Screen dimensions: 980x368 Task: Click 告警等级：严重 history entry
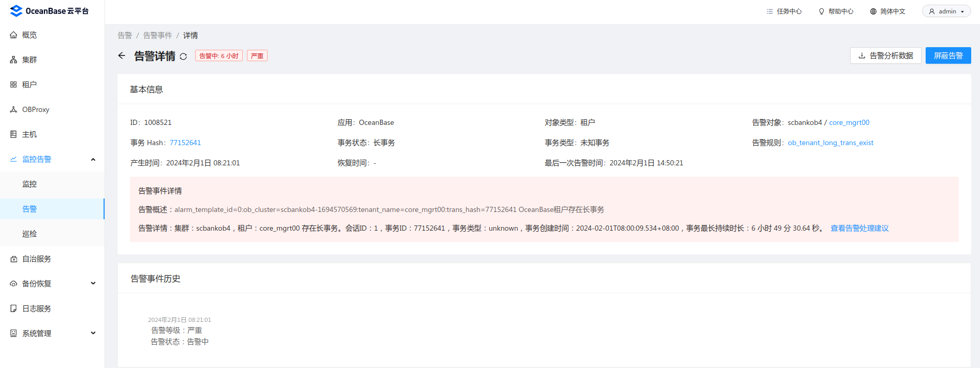[x=177, y=330]
